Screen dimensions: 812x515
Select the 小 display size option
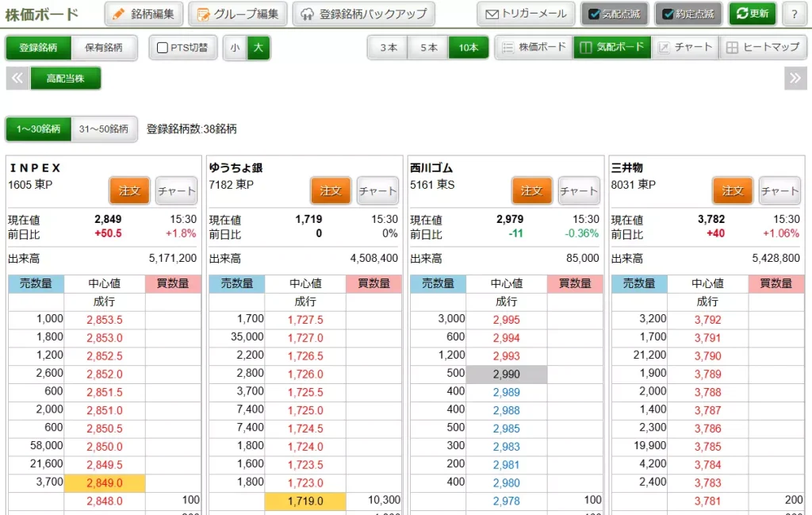click(235, 48)
